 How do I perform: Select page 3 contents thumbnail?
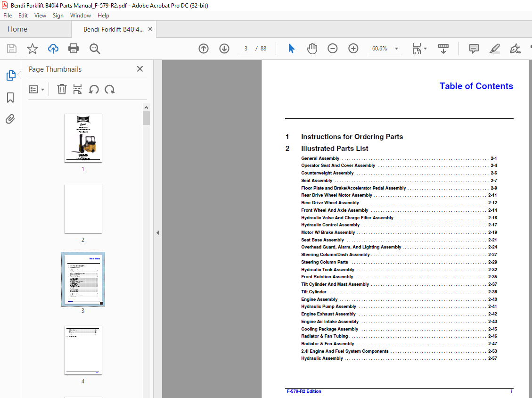click(x=83, y=279)
